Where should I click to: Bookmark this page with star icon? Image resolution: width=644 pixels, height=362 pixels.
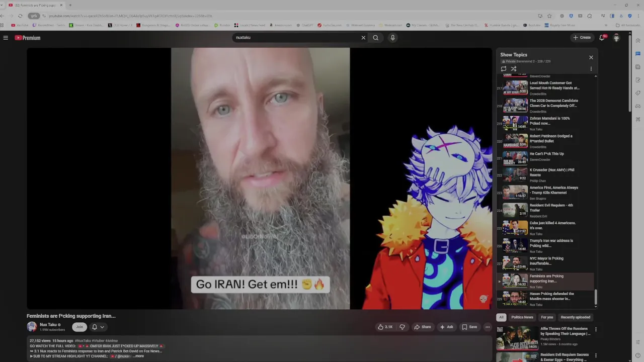point(549,16)
